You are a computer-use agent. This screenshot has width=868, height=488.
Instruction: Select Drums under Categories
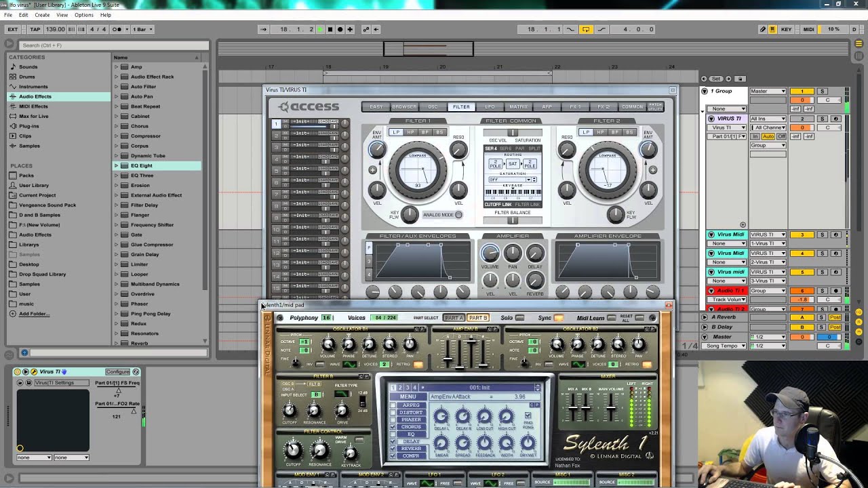click(x=27, y=77)
